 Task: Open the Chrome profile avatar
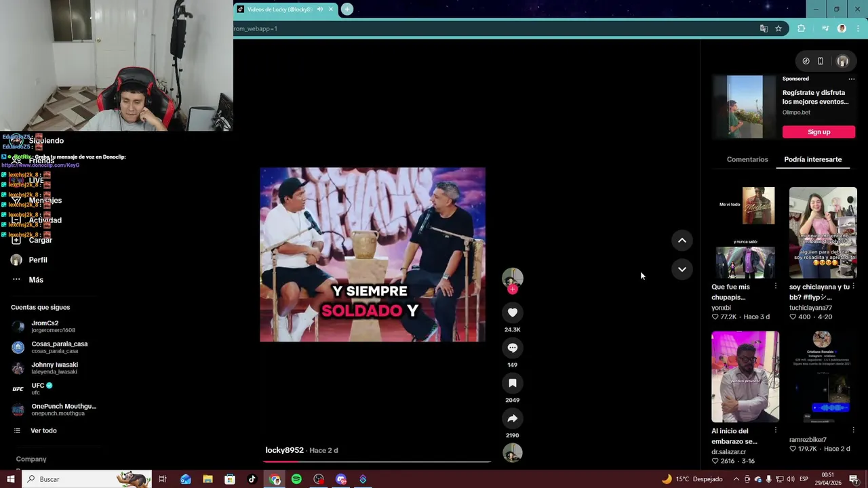(842, 28)
